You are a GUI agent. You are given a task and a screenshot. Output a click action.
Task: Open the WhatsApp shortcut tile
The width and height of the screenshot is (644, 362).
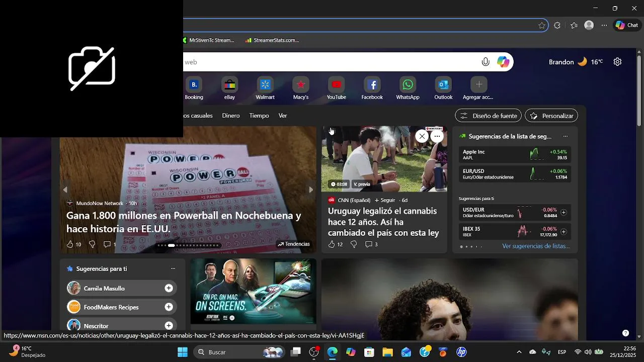(408, 88)
